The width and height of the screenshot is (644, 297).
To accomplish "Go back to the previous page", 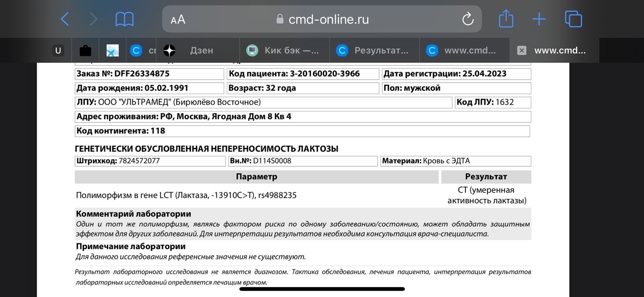I will [65, 19].
